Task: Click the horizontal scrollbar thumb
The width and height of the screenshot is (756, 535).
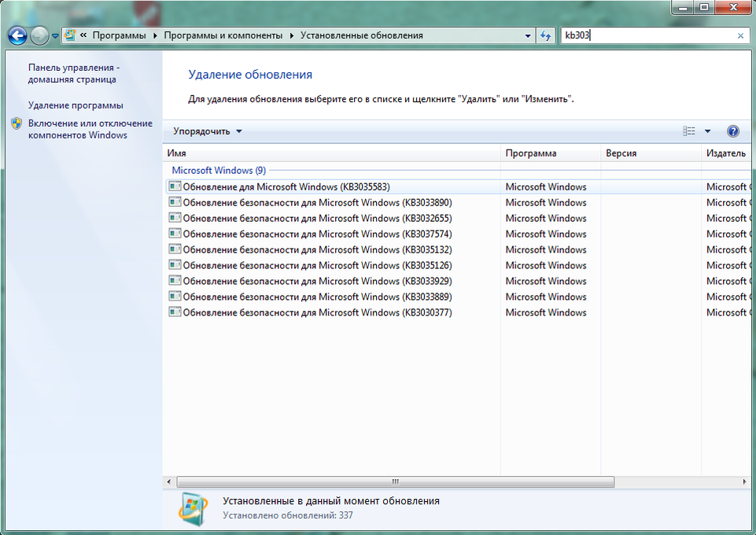Action: pyautogui.click(x=396, y=481)
